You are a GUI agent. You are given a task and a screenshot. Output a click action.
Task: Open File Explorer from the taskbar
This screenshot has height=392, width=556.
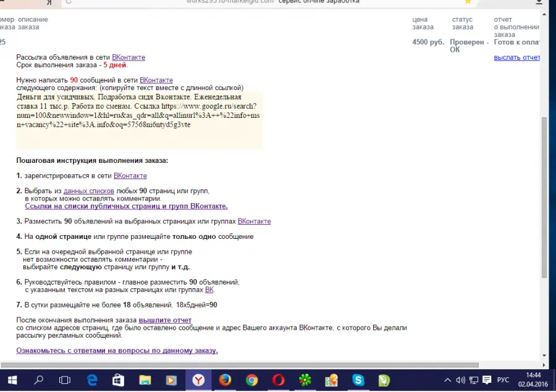click(145, 380)
